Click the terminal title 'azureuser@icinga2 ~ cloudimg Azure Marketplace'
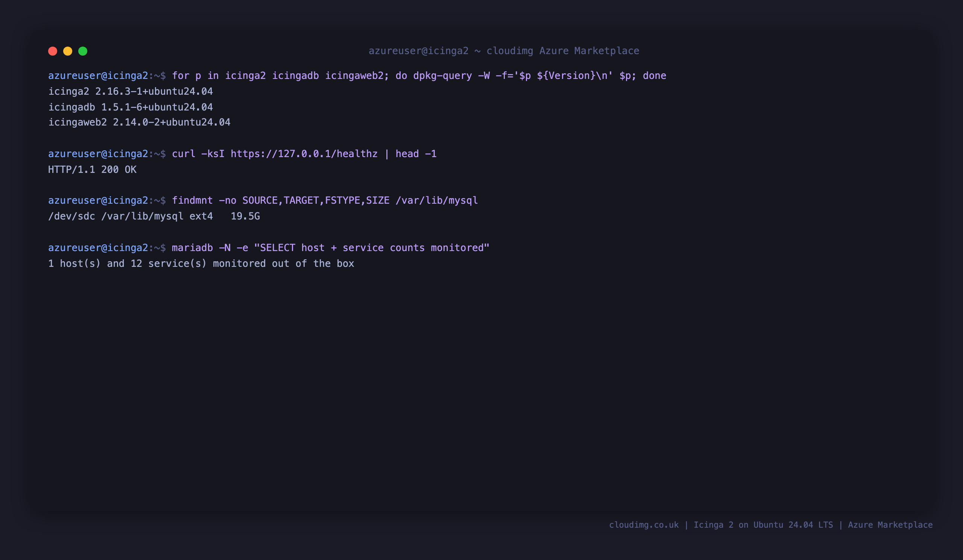This screenshot has height=560, width=963. 504,51
